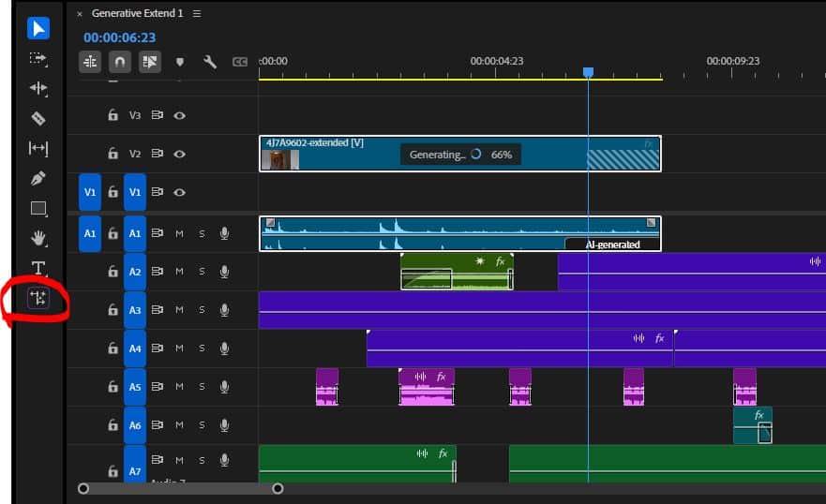Click the thumbnail on the V2 clip
The height and width of the screenshot is (504, 826).
pyautogui.click(x=280, y=160)
